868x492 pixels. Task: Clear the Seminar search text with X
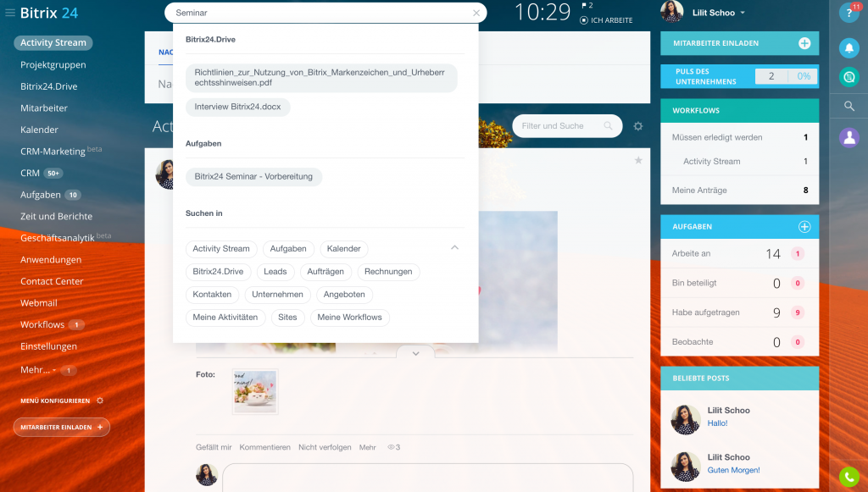[x=476, y=13]
